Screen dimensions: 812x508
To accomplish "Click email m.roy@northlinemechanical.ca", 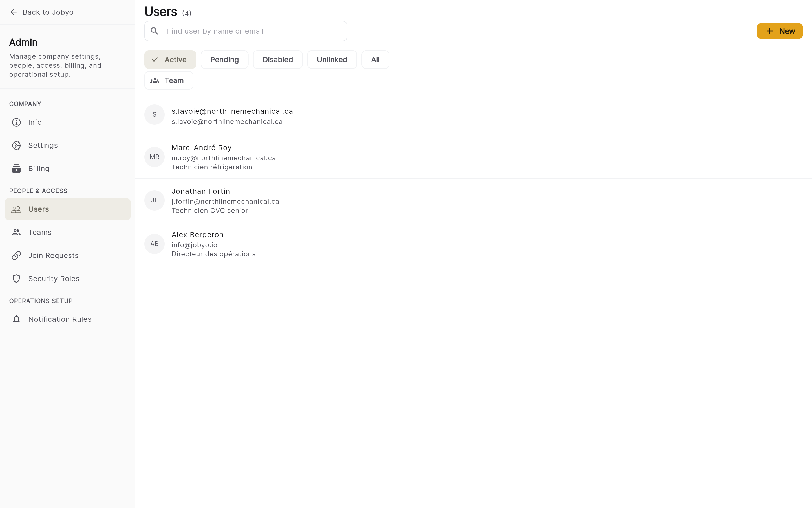I will [x=224, y=158].
